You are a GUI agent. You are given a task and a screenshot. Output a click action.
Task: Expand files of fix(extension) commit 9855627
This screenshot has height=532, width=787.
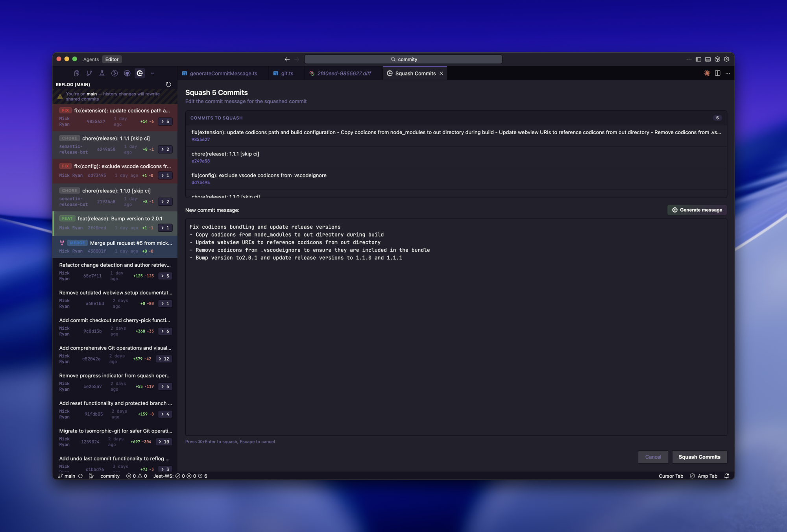pyautogui.click(x=165, y=122)
